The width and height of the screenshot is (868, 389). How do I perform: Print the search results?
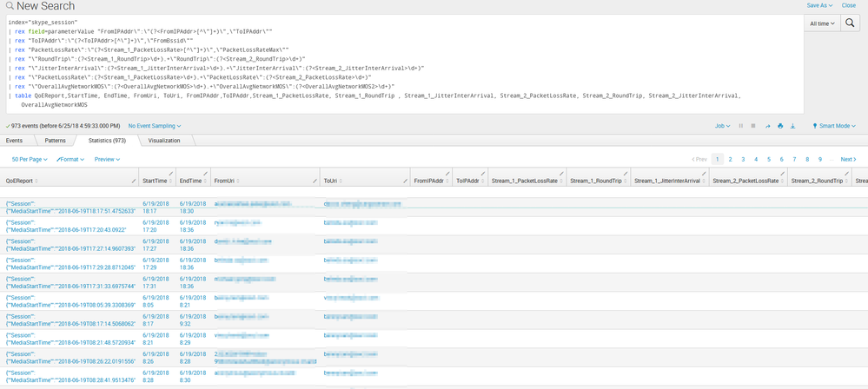pyautogui.click(x=780, y=126)
